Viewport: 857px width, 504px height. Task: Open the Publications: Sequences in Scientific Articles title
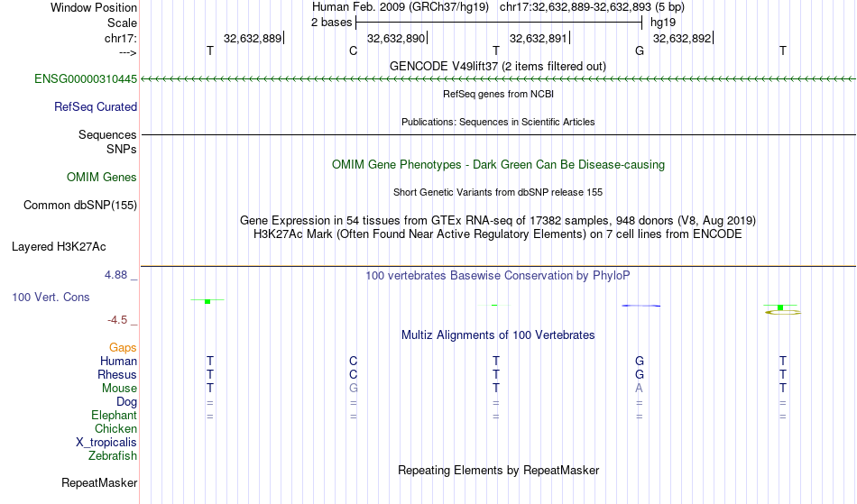(x=498, y=122)
